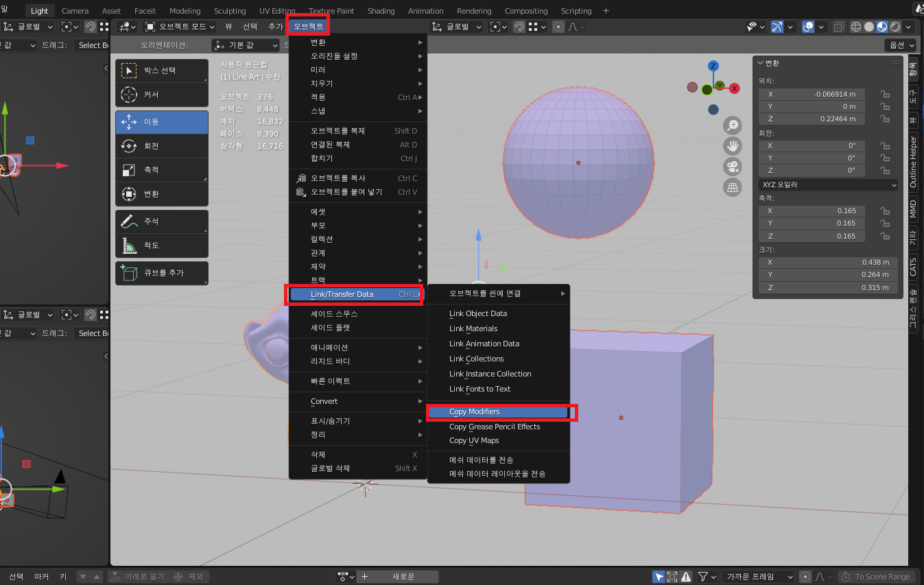This screenshot has width=924, height=585.
Task: Choose the Rotate (회전) tool
Action: point(162,146)
